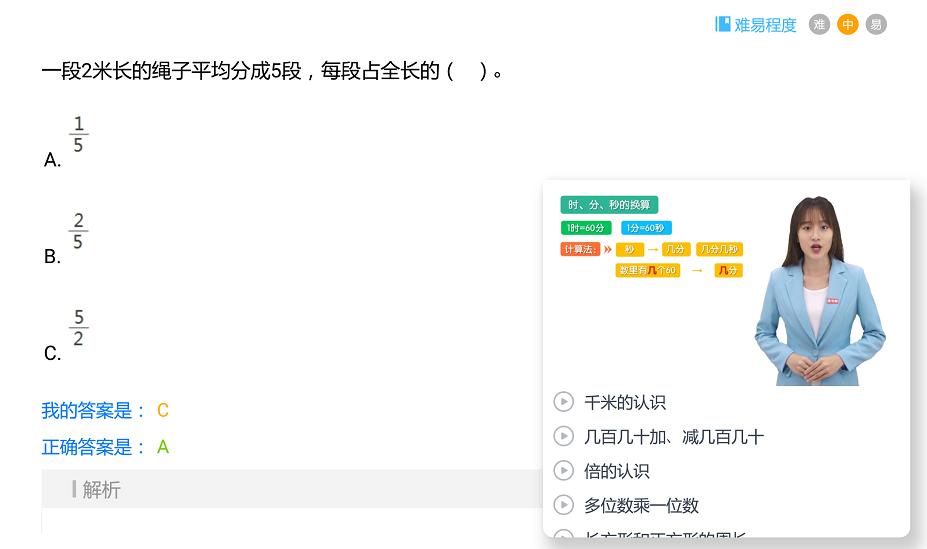
Task: Open the 几百几十加、减几百几十 lesson
Action: click(x=674, y=437)
